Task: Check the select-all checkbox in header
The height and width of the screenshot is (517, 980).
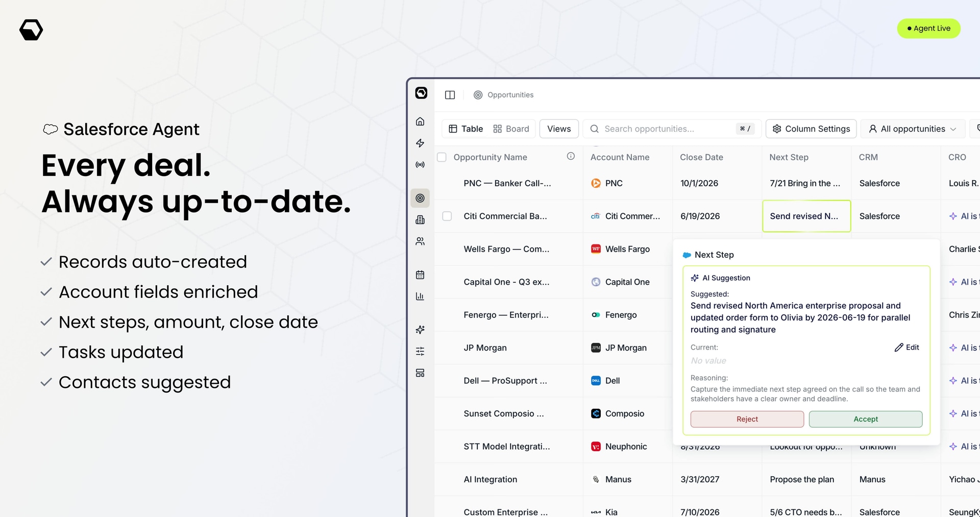Action: point(442,157)
